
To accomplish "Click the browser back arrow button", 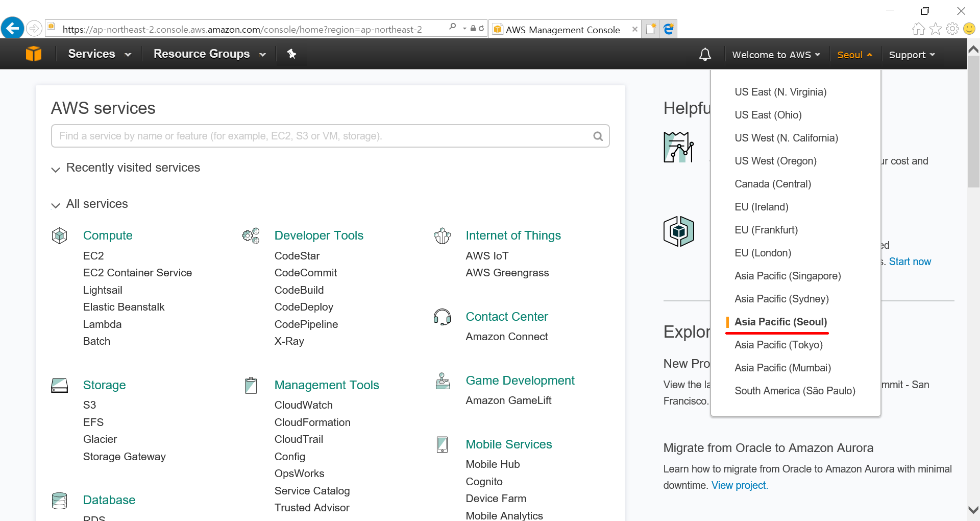I will pos(12,28).
